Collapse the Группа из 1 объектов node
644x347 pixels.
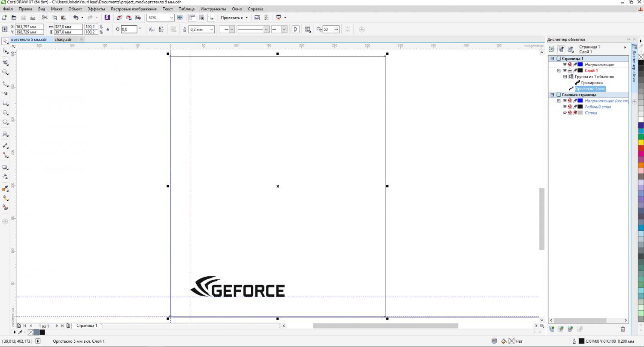tap(565, 76)
